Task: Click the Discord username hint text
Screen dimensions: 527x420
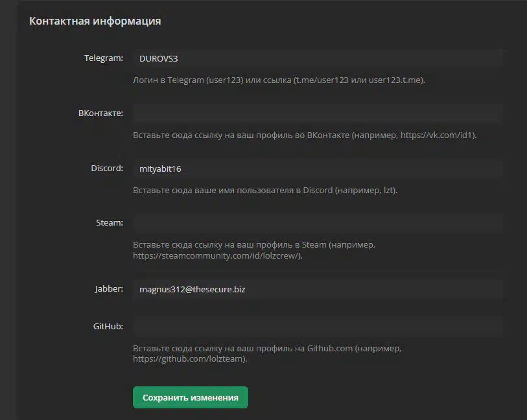Action: click(x=265, y=190)
